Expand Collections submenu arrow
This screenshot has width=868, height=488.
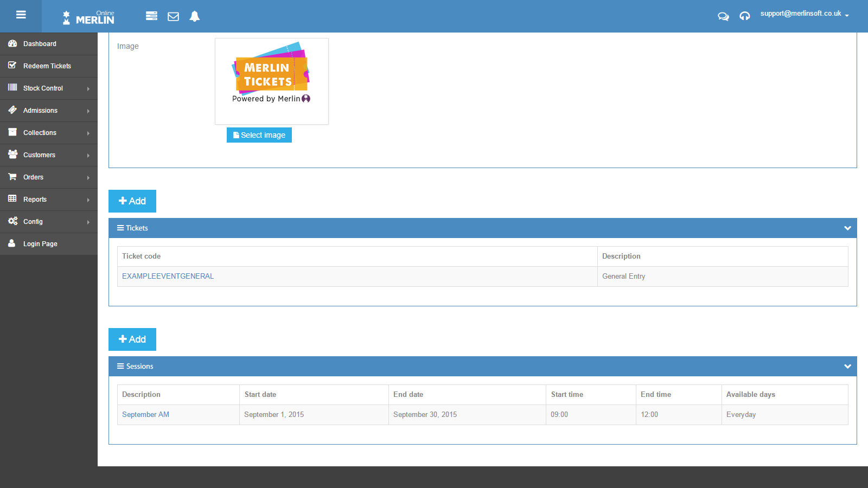coord(88,133)
